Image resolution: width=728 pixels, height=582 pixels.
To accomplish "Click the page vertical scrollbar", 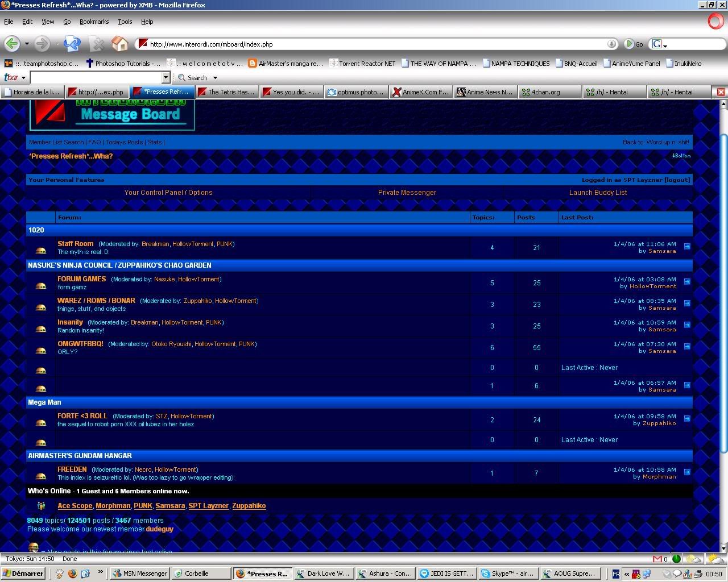I will pyautogui.click(x=724, y=326).
